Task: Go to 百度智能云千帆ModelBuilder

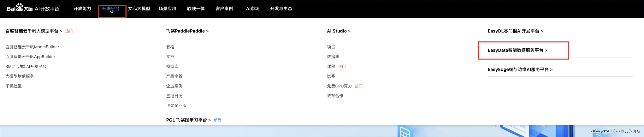Action: (32, 47)
